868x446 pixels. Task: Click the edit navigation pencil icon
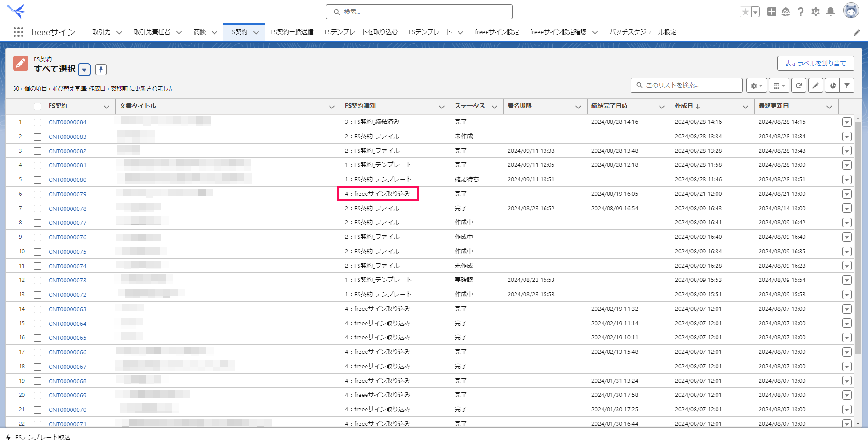856,32
